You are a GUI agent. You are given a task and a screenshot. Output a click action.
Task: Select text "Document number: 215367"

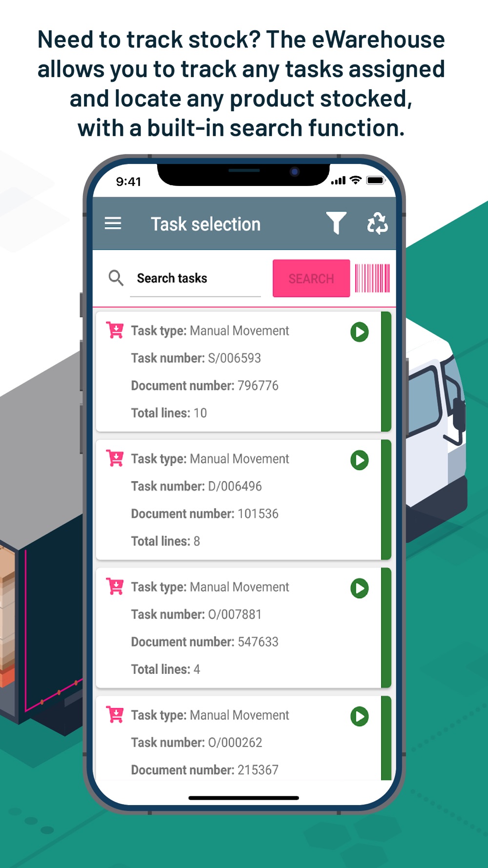click(x=205, y=770)
